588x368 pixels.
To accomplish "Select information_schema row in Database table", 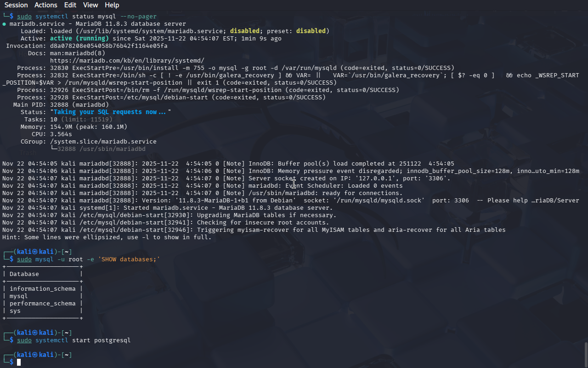I will point(42,289).
